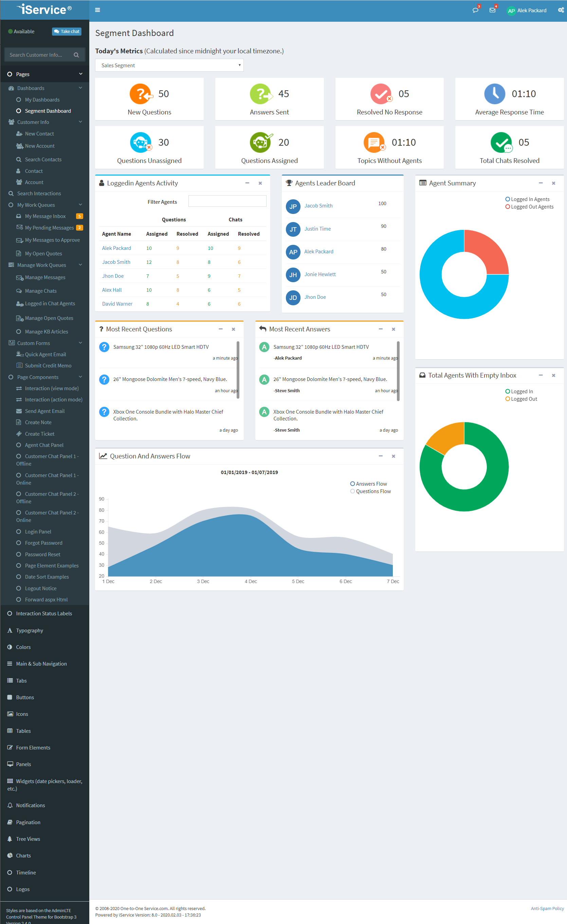The width and height of the screenshot is (567, 924).
Task: Minimize Most Recent Answers panel
Action: (381, 329)
